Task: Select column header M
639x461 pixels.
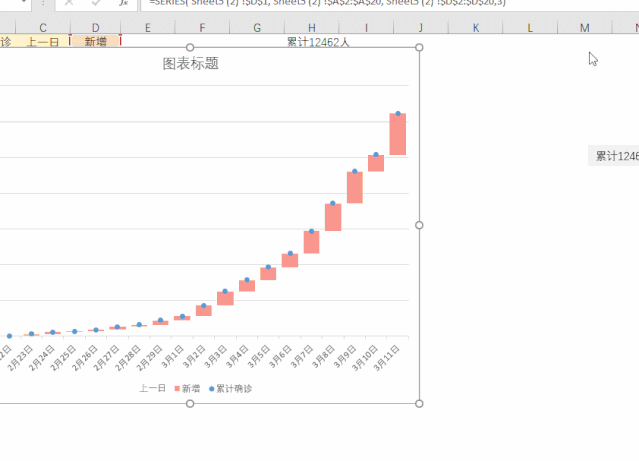Action: pyautogui.click(x=584, y=26)
